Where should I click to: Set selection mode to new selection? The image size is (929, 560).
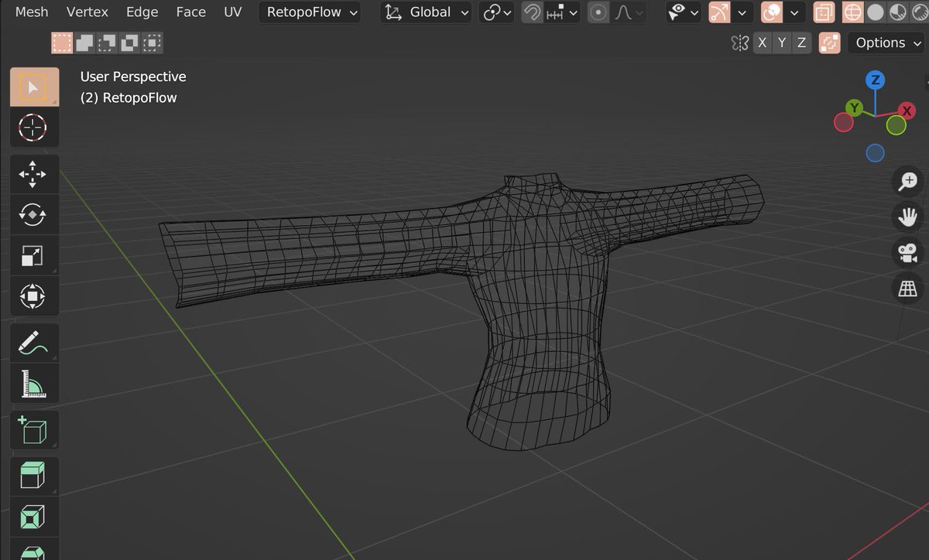pyautogui.click(x=62, y=43)
